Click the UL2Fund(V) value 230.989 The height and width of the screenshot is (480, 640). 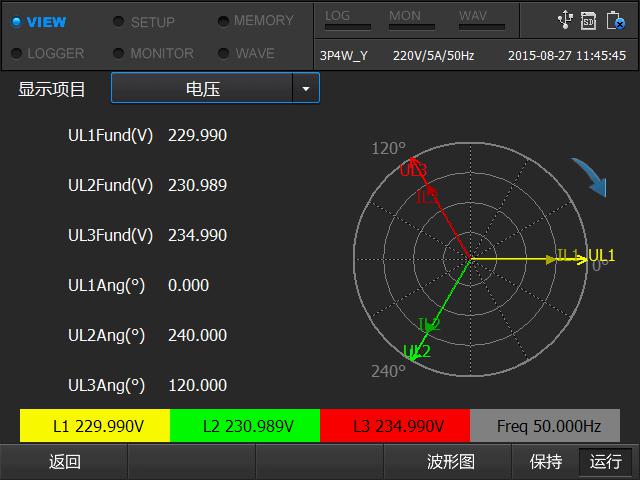(x=198, y=185)
